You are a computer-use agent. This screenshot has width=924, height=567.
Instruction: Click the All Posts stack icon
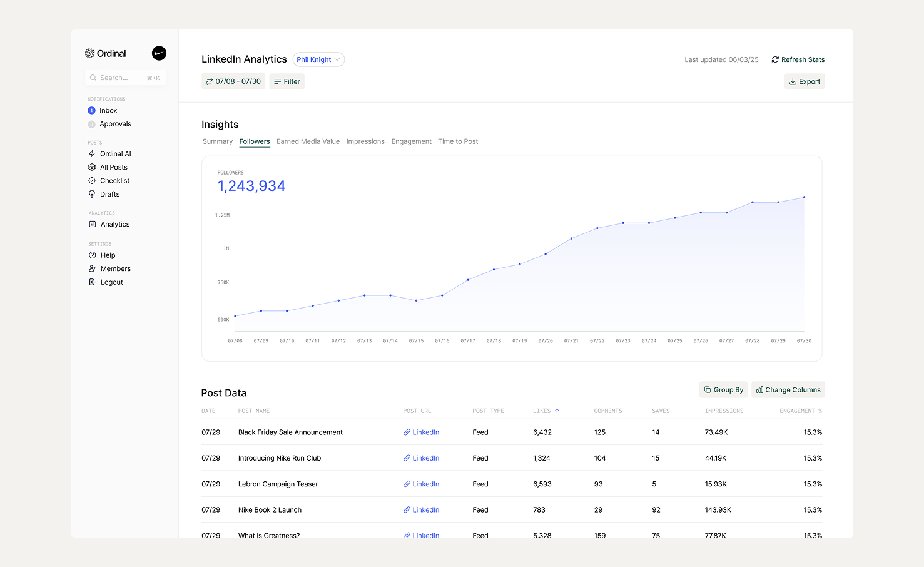pos(92,167)
